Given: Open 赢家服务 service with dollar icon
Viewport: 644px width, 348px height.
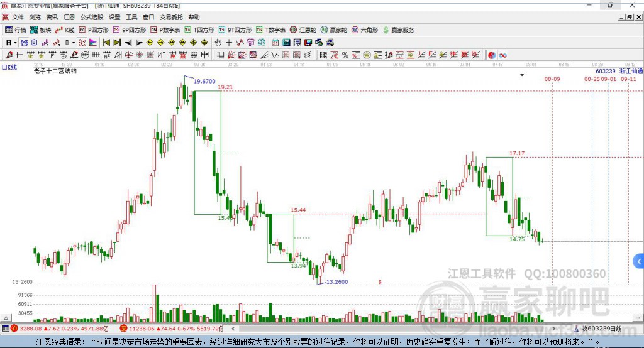Looking at the screenshot, I should [399, 30].
